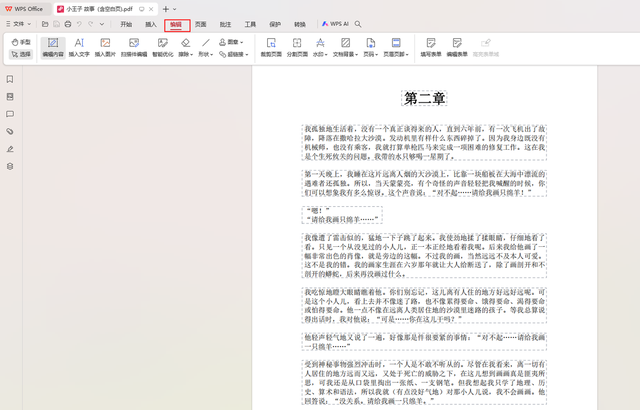Click the redo arrow icon

point(91,24)
